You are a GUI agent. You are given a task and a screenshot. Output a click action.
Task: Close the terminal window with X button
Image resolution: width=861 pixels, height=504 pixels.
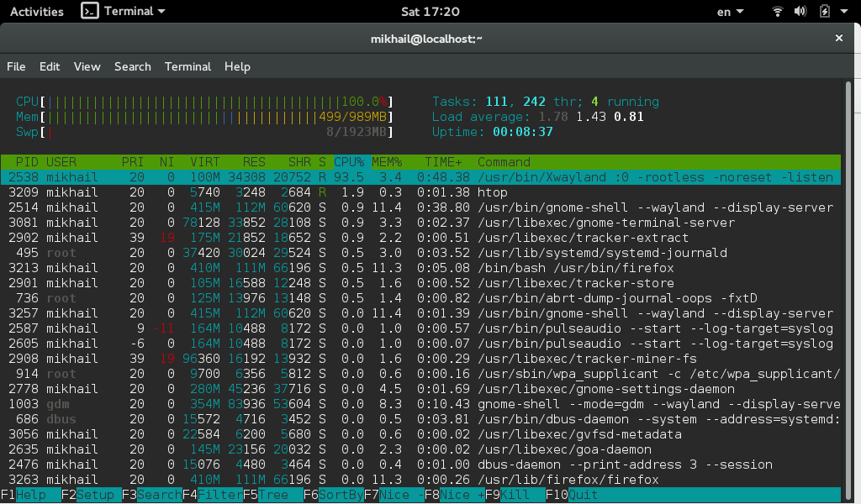click(838, 39)
